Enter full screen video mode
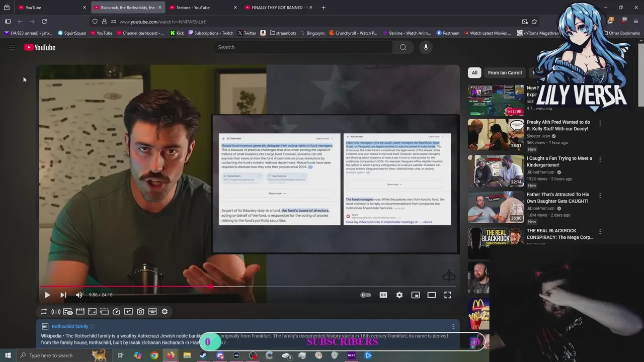The height and width of the screenshot is (362, 644). click(x=448, y=295)
